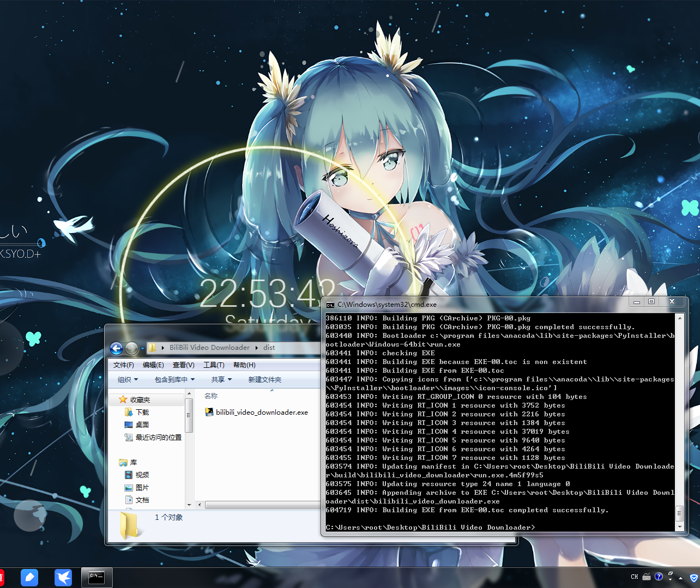The width and height of the screenshot is (700, 588).
Task: Select bilibili_video_downloader.exe file name
Action: [x=262, y=413]
